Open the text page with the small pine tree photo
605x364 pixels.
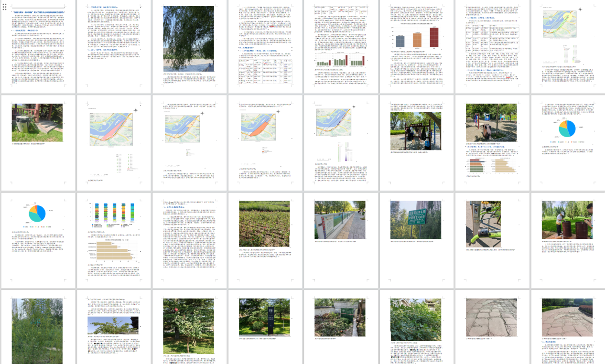coord(113,327)
